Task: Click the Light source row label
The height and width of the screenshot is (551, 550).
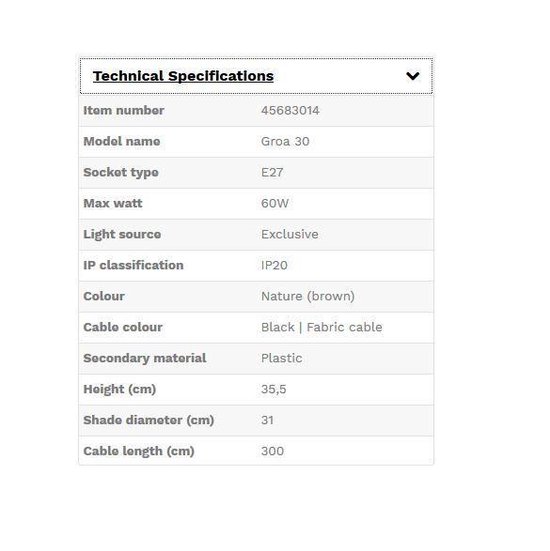Action: coord(122,234)
